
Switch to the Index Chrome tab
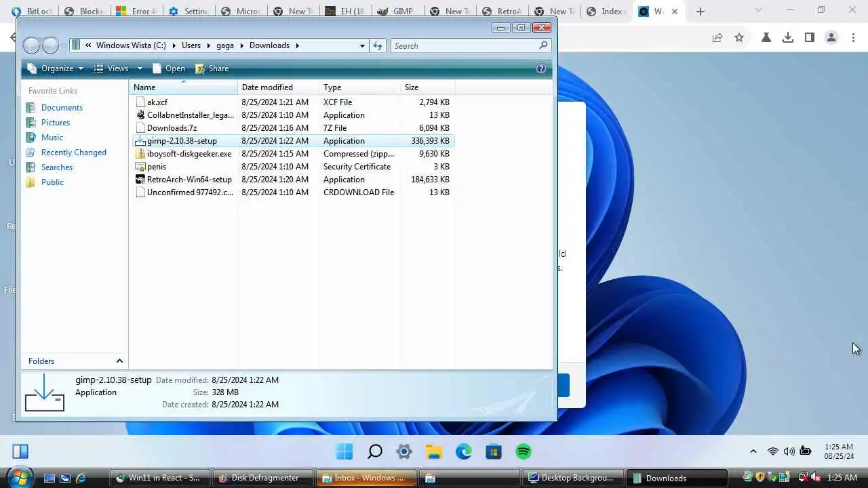(x=606, y=12)
